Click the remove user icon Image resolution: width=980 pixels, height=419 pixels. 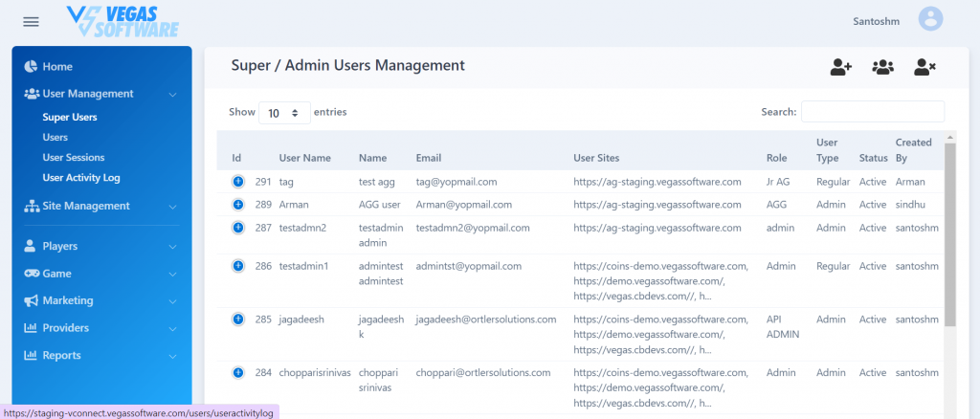(924, 67)
